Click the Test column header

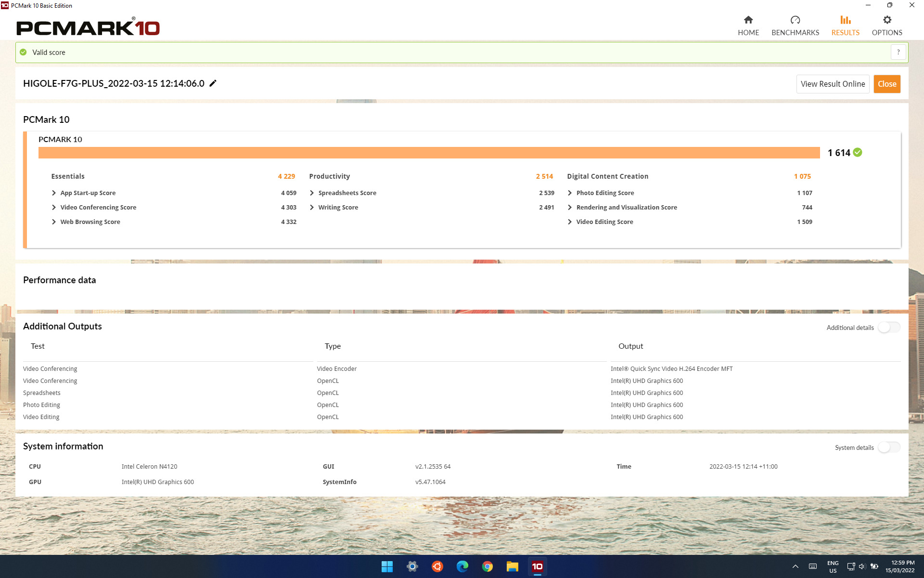point(38,346)
